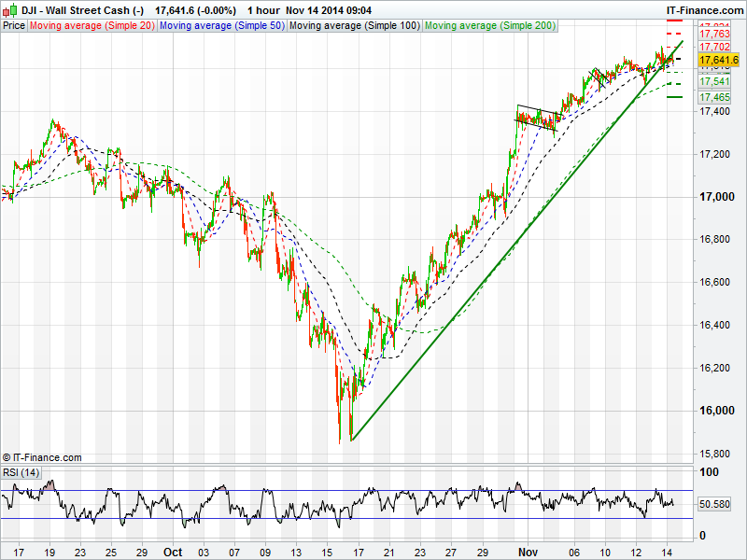Image resolution: width=747 pixels, height=560 pixels.
Task: Click the 16,200 price axis label
Action: tap(714, 368)
